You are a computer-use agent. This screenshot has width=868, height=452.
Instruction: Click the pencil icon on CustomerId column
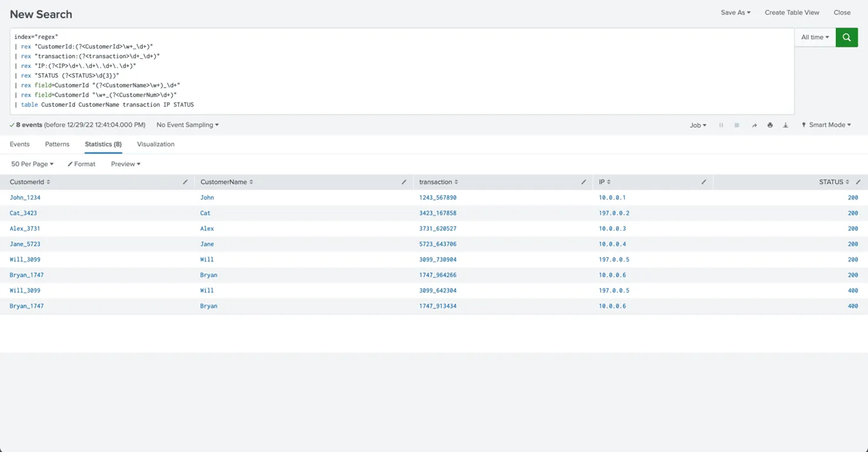tap(185, 182)
